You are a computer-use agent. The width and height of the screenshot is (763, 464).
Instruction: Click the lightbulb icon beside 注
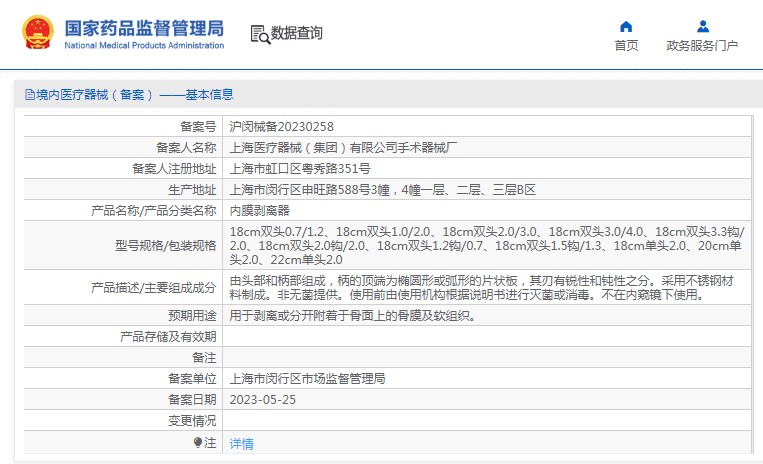pos(198,443)
